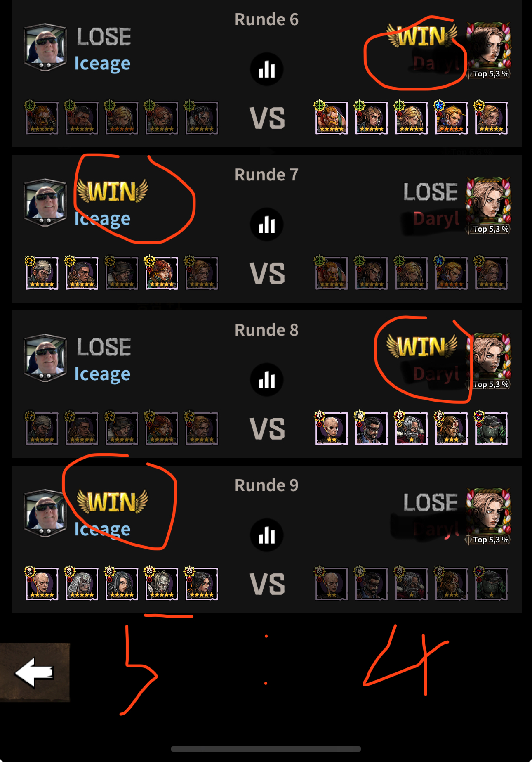Viewport: 532px width, 762px height.
Task: Open the Runde 7 battle statistics icon
Action: tap(266, 224)
